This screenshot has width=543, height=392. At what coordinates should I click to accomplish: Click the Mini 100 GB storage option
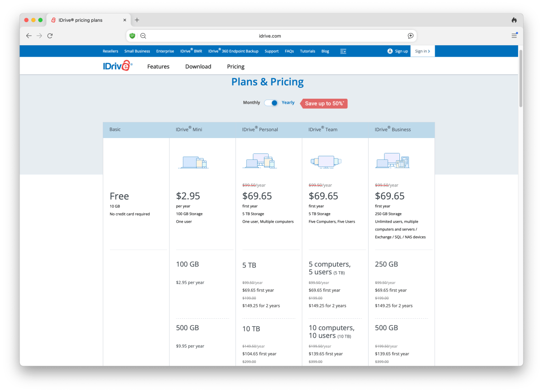click(x=187, y=264)
